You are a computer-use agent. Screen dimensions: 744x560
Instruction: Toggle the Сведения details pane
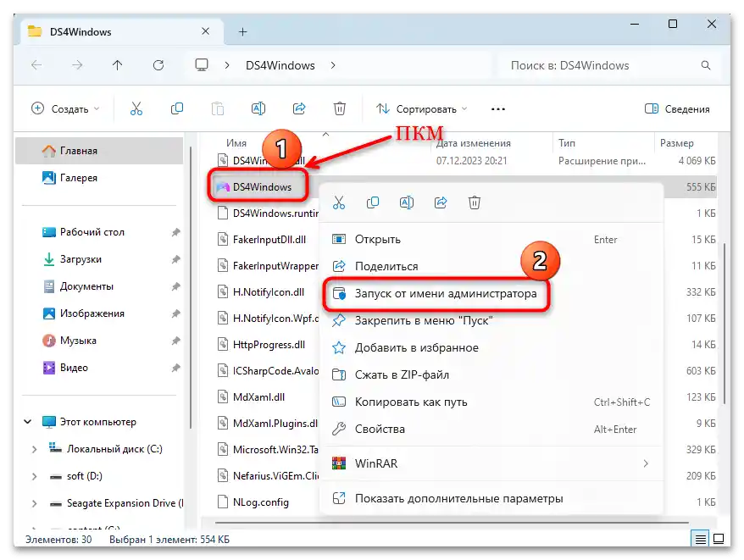677,108
